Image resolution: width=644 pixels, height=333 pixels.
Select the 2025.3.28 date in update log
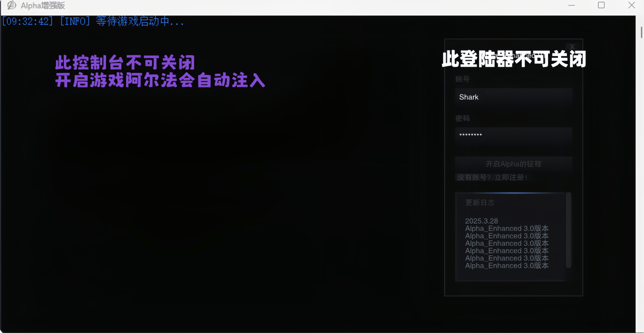[481, 221]
